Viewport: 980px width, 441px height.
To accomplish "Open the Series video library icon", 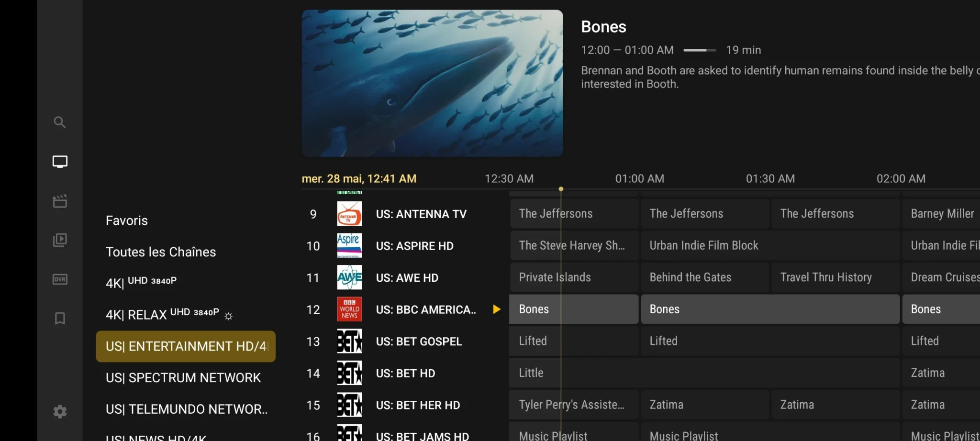I will click(60, 240).
